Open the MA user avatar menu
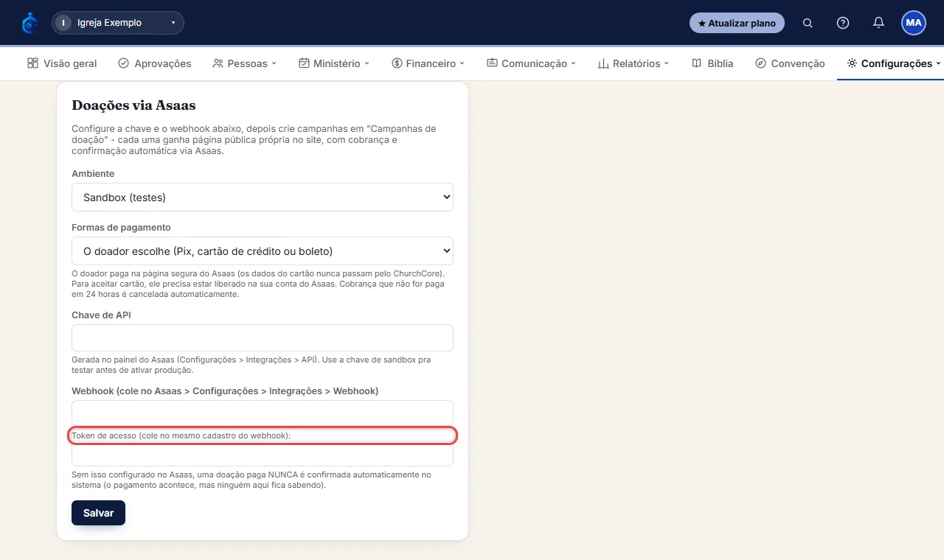Image resolution: width=944 pixels, height=560 pixels. (914, 23)
